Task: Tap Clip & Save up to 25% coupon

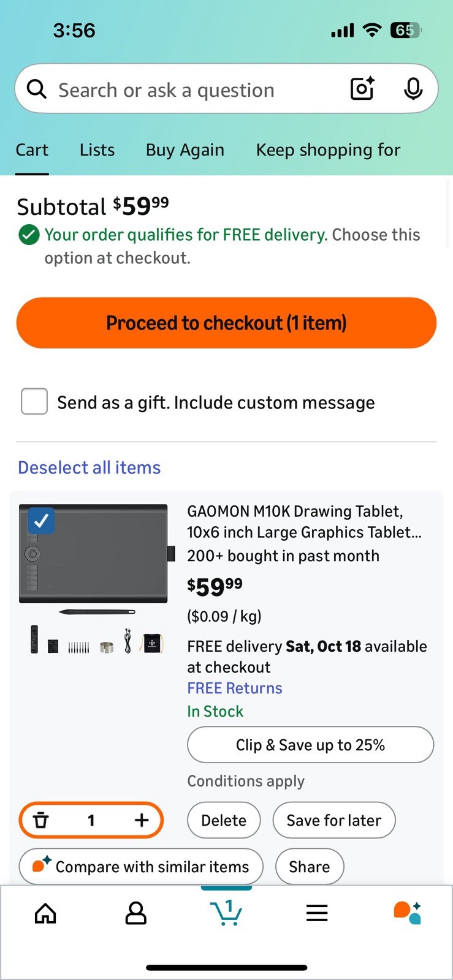Action: [310, 745]
